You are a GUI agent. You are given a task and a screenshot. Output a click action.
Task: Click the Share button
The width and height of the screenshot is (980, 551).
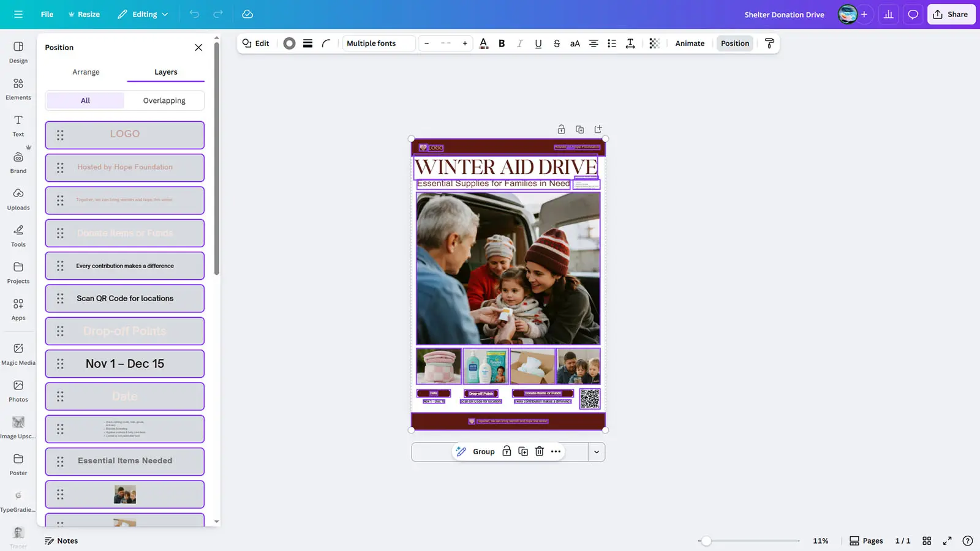pos(951,14)
